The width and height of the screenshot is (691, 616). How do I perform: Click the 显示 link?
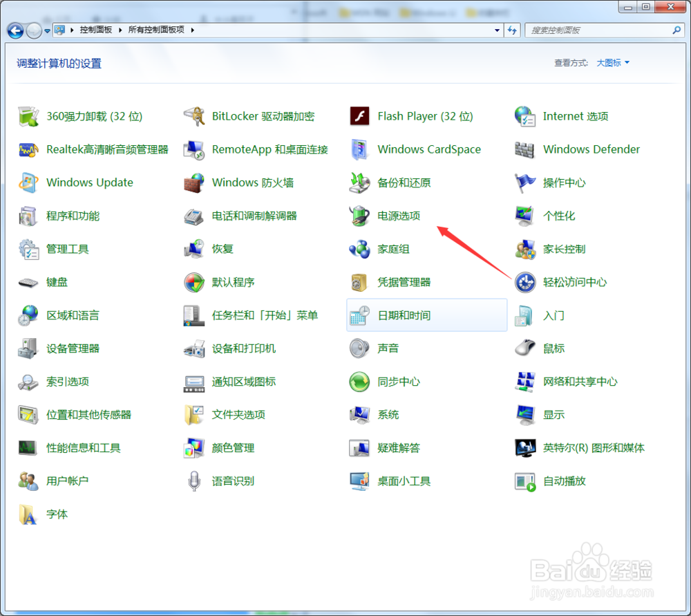pyautogui.click(x=553, y=415)
